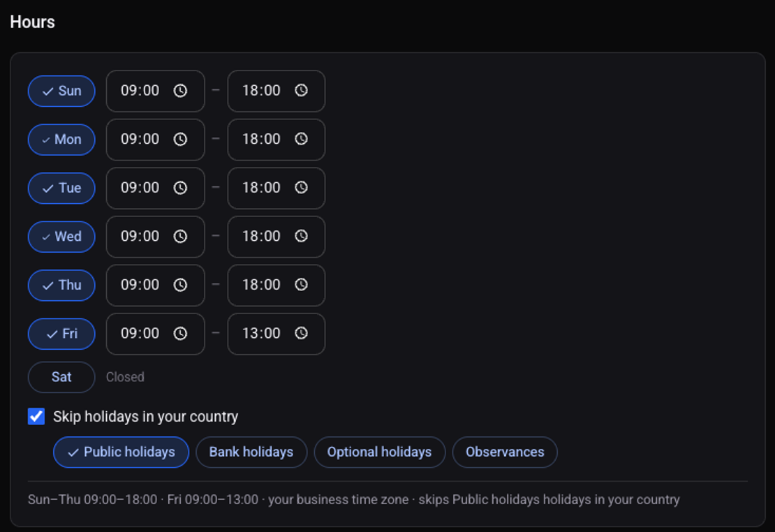This screenshot has width=775, height=532.
Task: Open clock picker for Friday end time
Action: (302, 333)
